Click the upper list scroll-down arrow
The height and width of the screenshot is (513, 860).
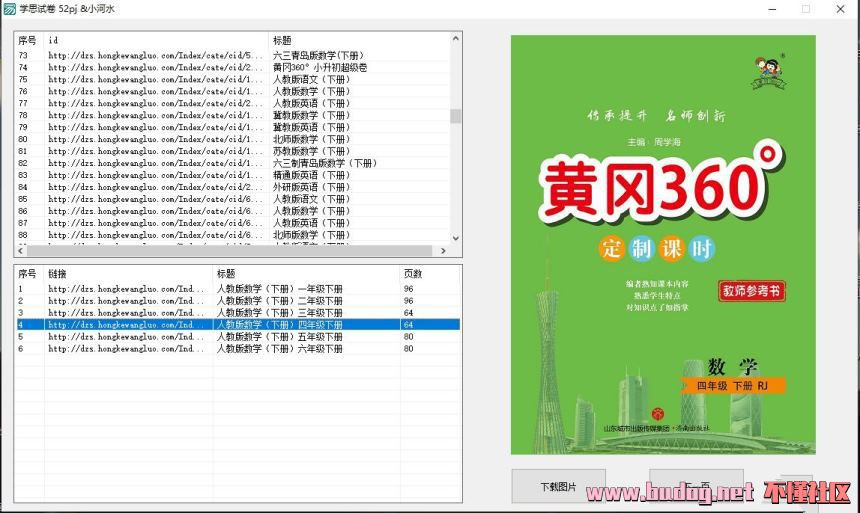tap(455, 239)
